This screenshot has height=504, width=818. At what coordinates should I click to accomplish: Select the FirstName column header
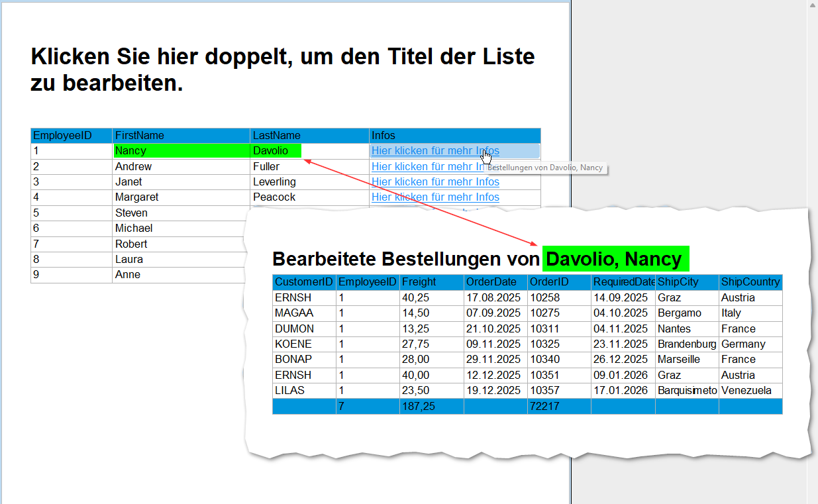click(140, 136)
